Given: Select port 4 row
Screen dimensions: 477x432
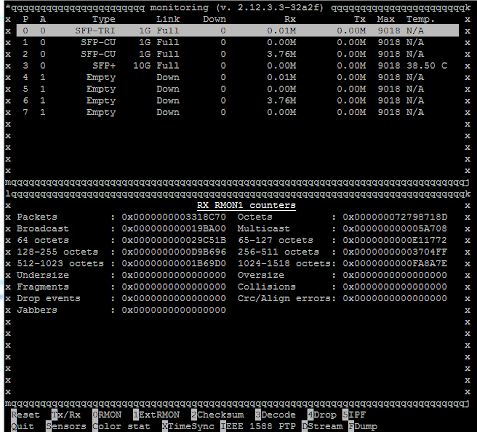Looking at the screenshot, I should click(238, 77).
